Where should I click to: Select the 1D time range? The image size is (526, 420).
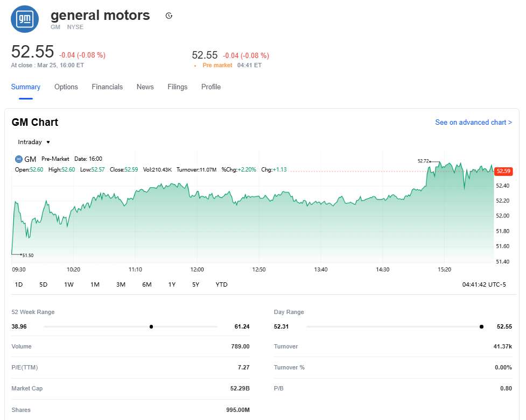pyautogui.click(x=18, y=284)
